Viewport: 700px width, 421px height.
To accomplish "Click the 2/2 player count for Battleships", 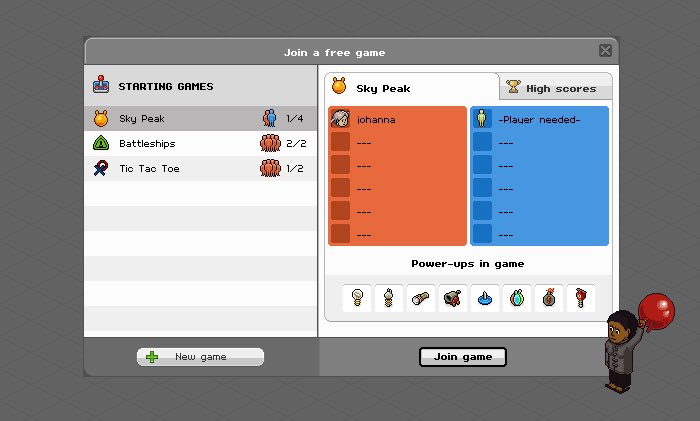I will [296, 144].
